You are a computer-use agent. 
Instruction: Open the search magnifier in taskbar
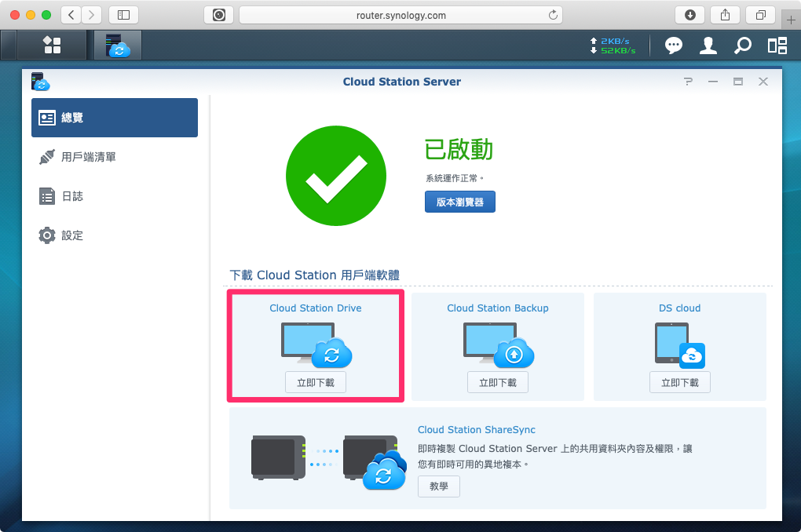tap(743, 46)
